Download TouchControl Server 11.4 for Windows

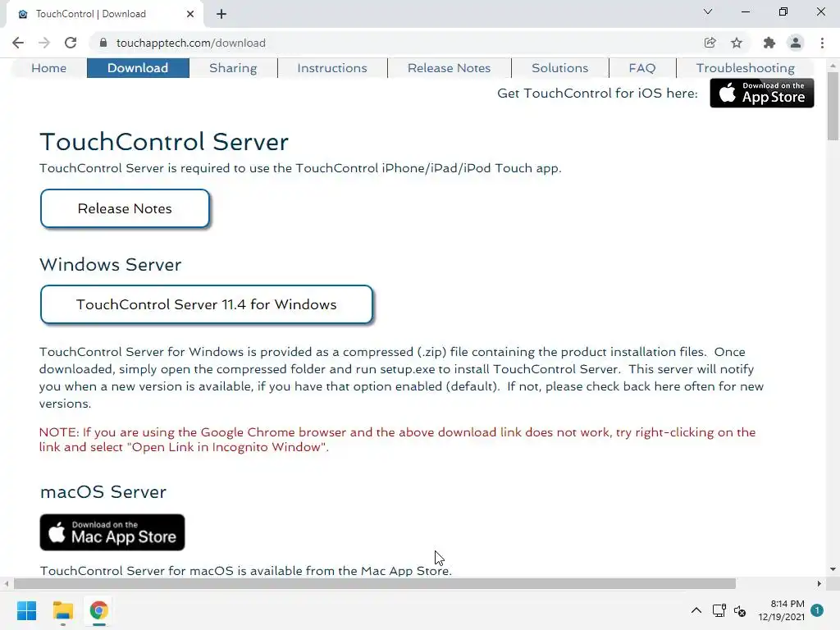pos(206,304)
